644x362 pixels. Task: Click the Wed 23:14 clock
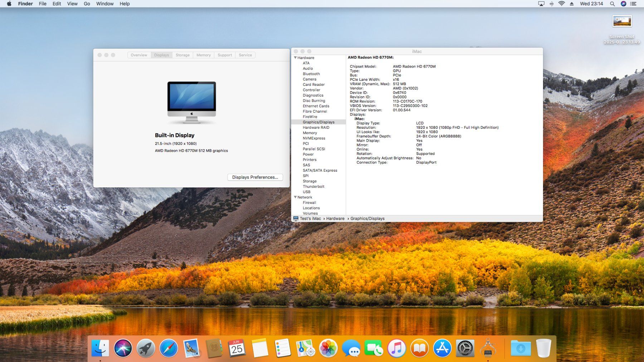[591, 4]
